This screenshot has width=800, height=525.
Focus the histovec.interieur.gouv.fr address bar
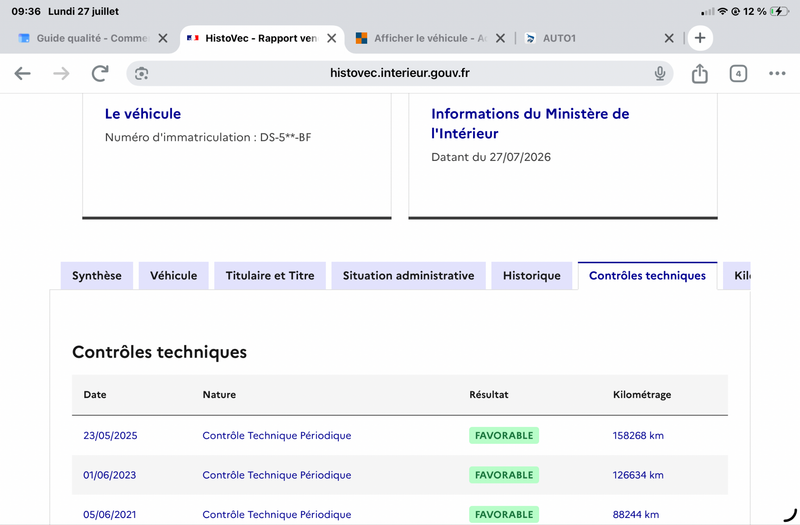coord(399,73)
